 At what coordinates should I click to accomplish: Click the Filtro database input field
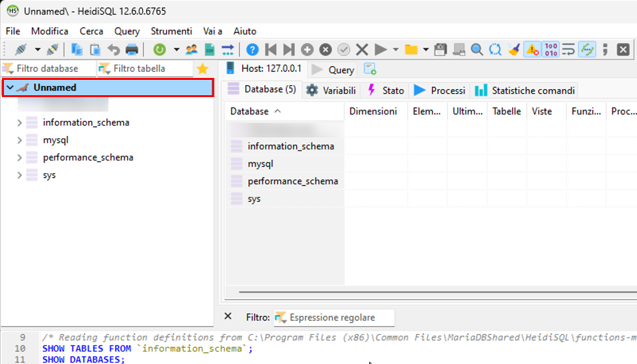pos(53,69)
